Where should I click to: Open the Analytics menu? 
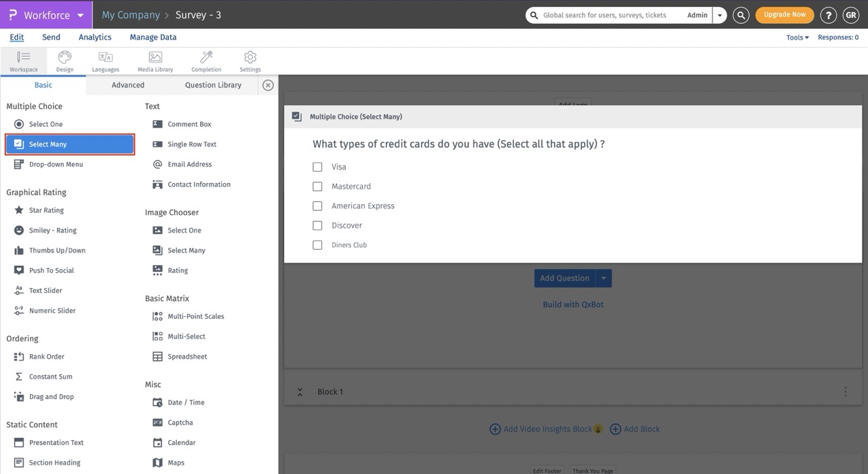[x=94, y=37]
